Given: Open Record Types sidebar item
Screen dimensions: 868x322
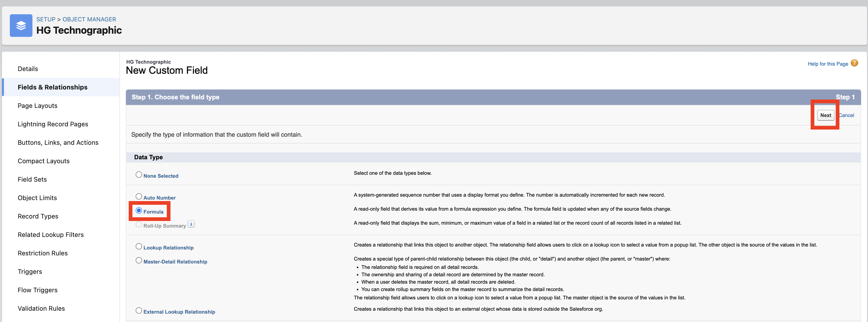Looking at the screenshot, I should point(38,217).
